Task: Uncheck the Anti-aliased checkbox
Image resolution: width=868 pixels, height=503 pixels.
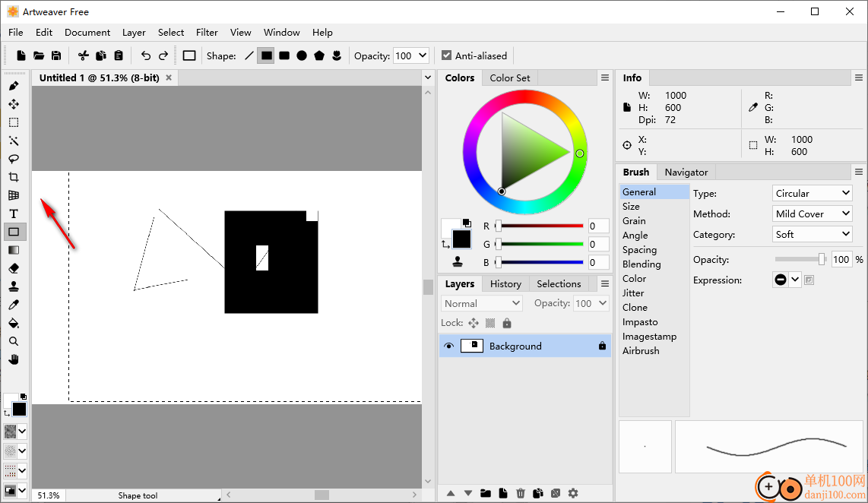Action: tap(447, 55)
